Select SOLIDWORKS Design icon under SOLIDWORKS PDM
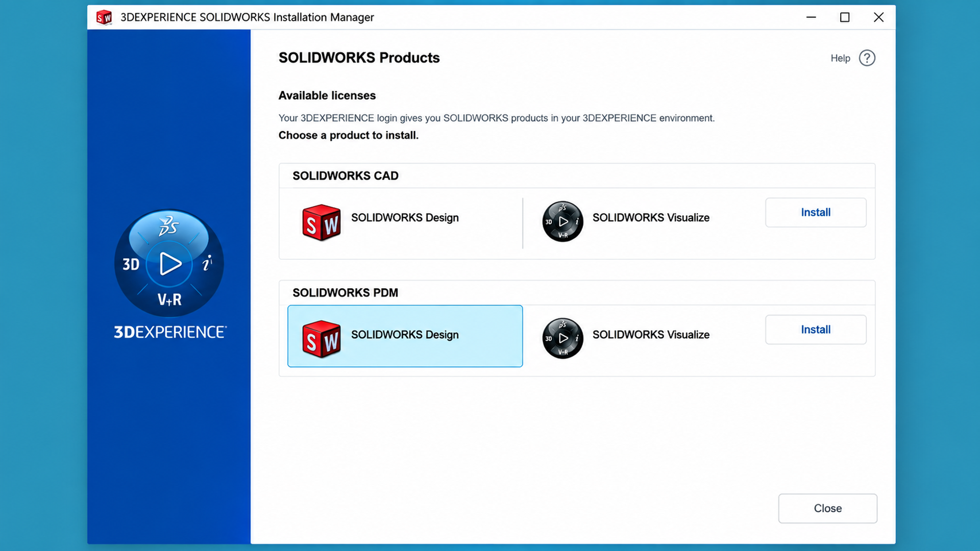 coord(321,339)
